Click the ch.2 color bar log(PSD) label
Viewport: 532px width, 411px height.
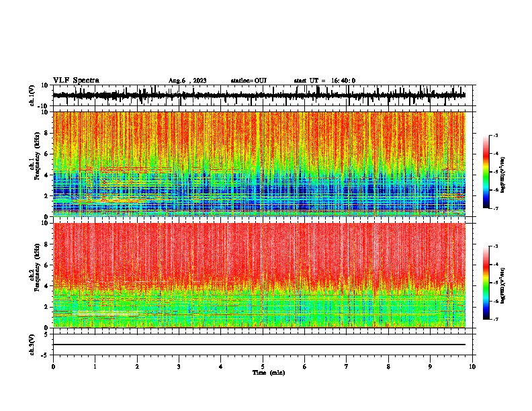503,285
